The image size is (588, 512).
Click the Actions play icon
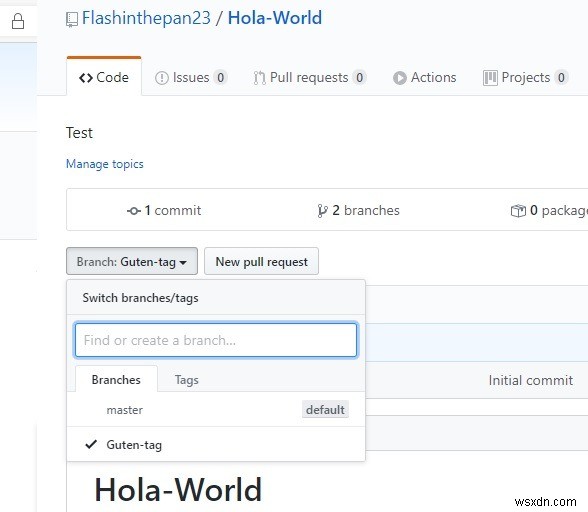pyautogui.click(x=400, y=78)
